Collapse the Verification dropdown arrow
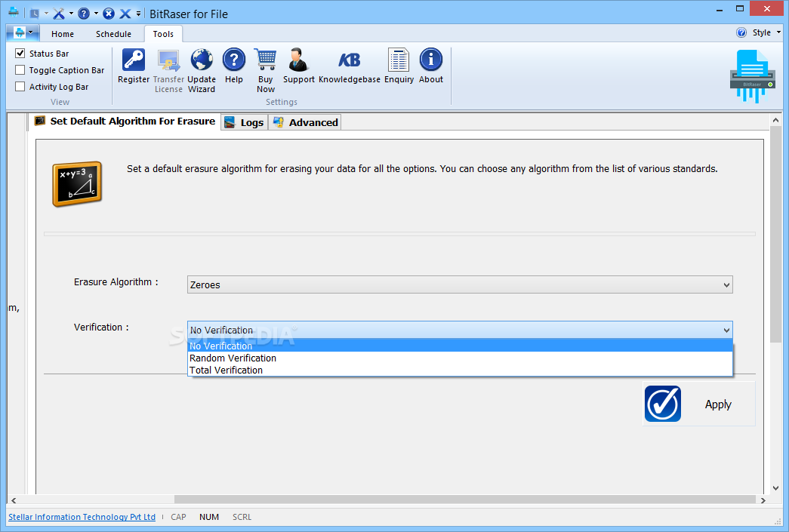The image size is (789, 532). [726, 331]
